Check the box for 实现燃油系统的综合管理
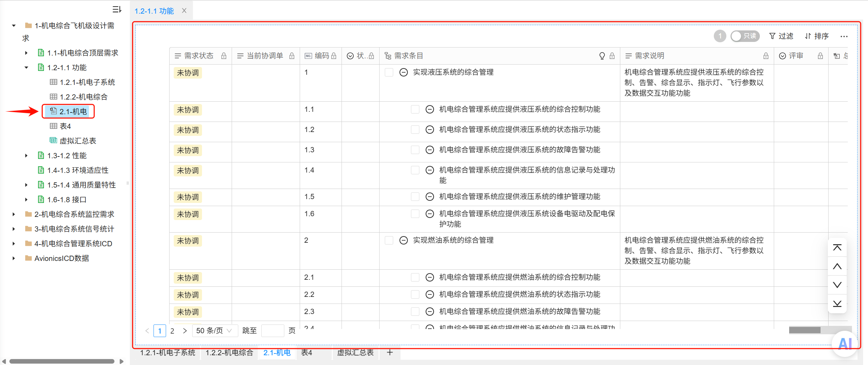 point(389,240)
